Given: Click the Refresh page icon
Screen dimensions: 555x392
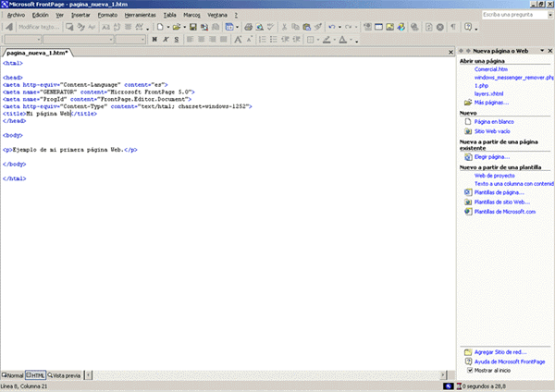Looking at the screenshot, I should click(x=428, y=27).
